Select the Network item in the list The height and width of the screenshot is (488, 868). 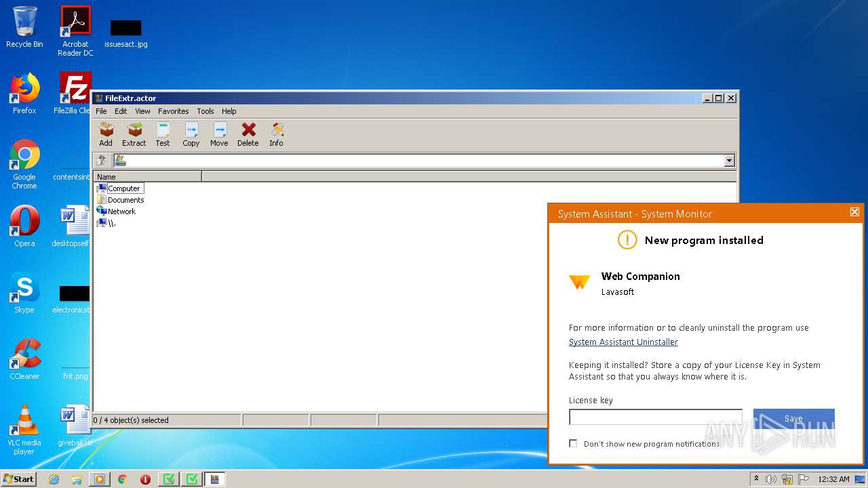pyautogui.click(x=116, y=211)
